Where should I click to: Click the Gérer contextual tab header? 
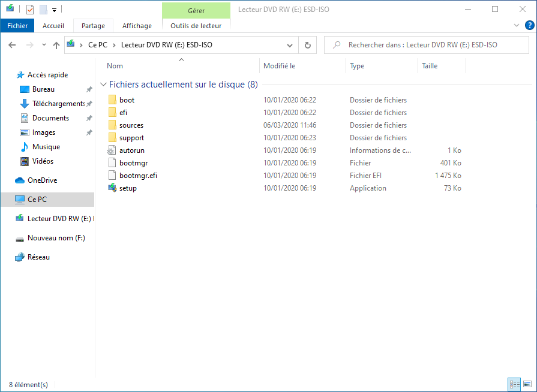(x=196, y=11)
